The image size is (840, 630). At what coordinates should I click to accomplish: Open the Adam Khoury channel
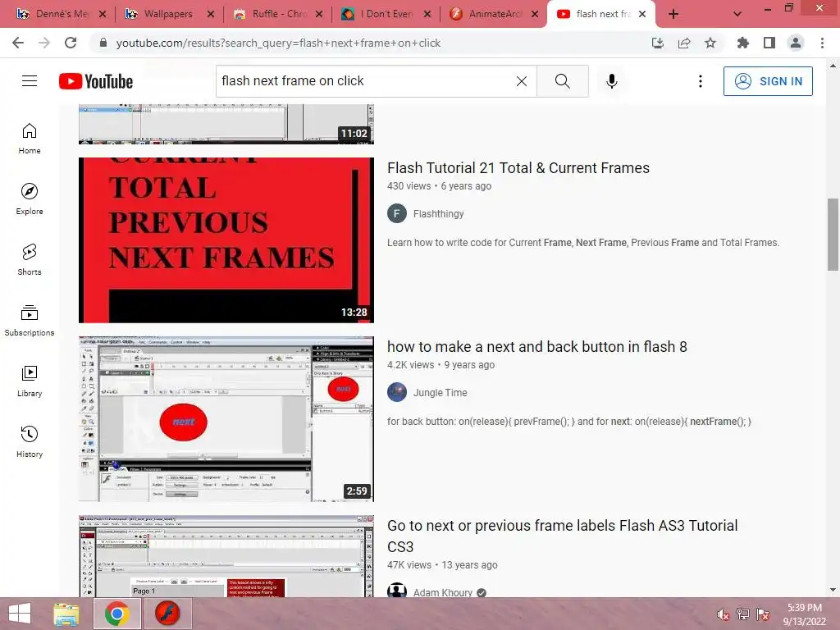pos(442,592)
